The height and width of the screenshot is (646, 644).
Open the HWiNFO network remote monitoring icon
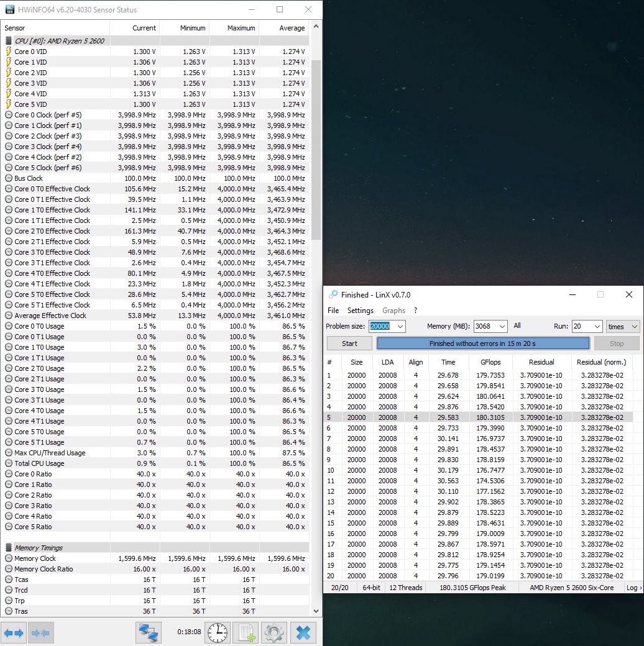[149, 632]
